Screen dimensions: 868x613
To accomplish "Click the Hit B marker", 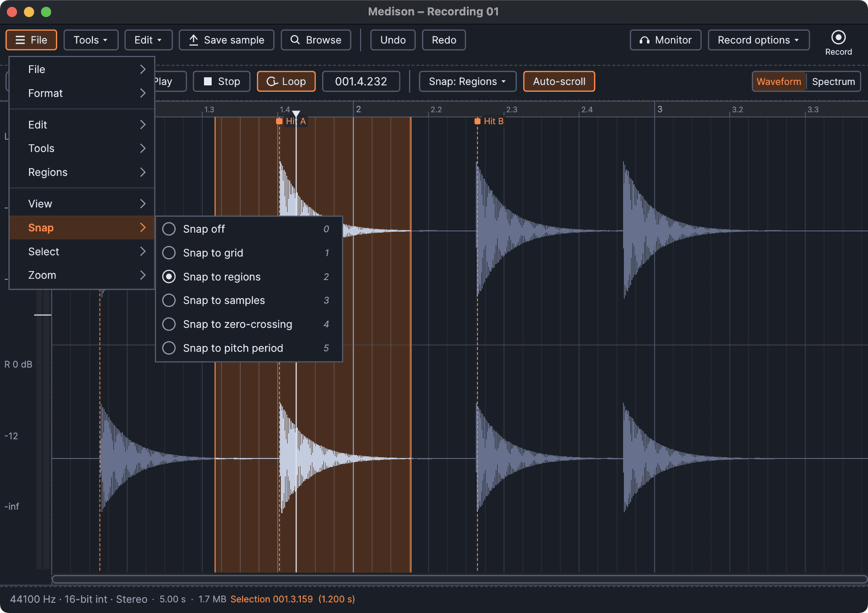I will click(x=489, y=121).
